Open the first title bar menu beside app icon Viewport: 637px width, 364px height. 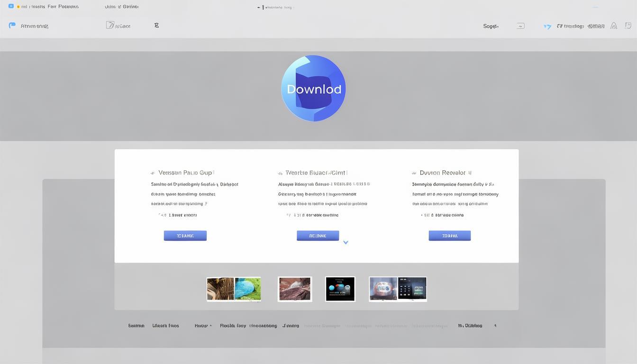[x=50, y=7]
